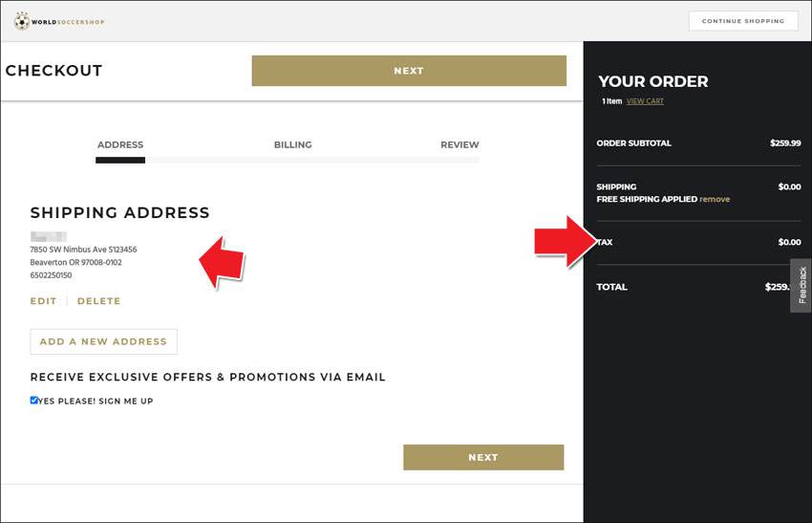Click the World Soccer Shop ball logo
812x523 pixels.
(x=22, y=21)
